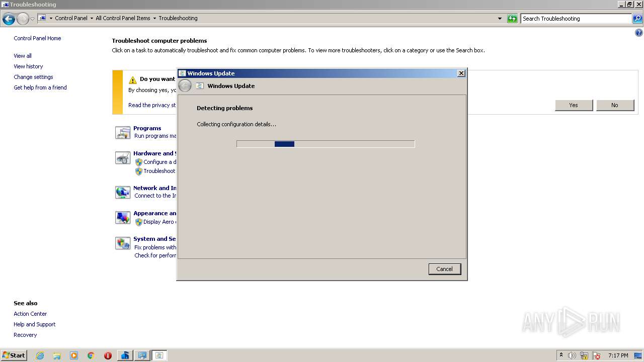Viewport: 644px width, 362px height.
Task: Cancel the Windows Update troubleshooter
Action: tap(444, 269)
